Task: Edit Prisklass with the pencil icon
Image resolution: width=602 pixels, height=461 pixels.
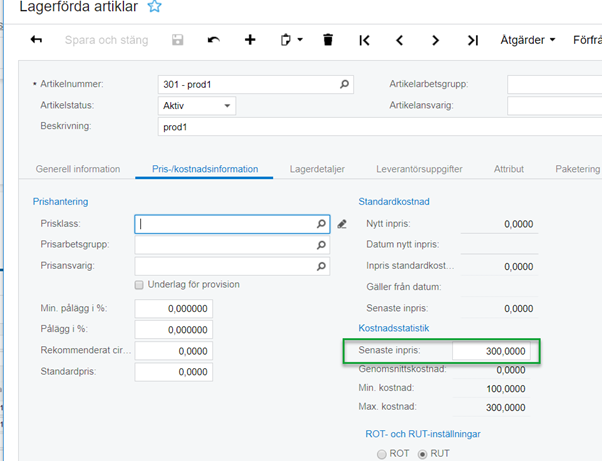Action: click(x=342, y=224)
